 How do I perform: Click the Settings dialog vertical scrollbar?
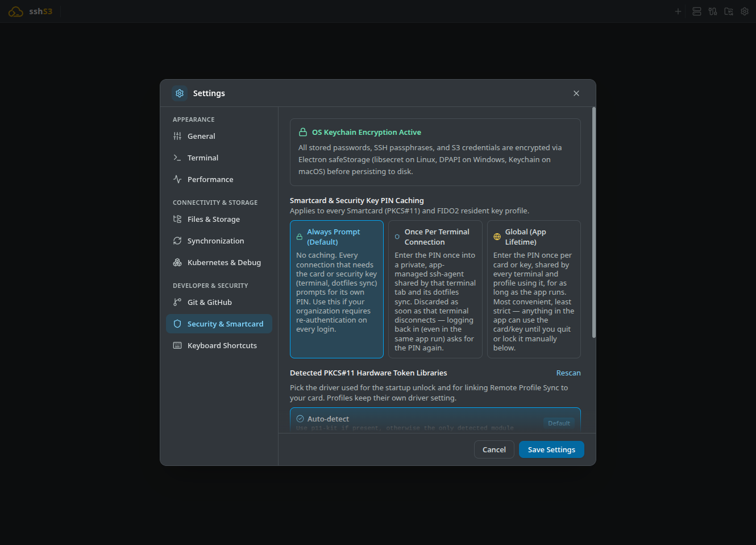(594, 222)
